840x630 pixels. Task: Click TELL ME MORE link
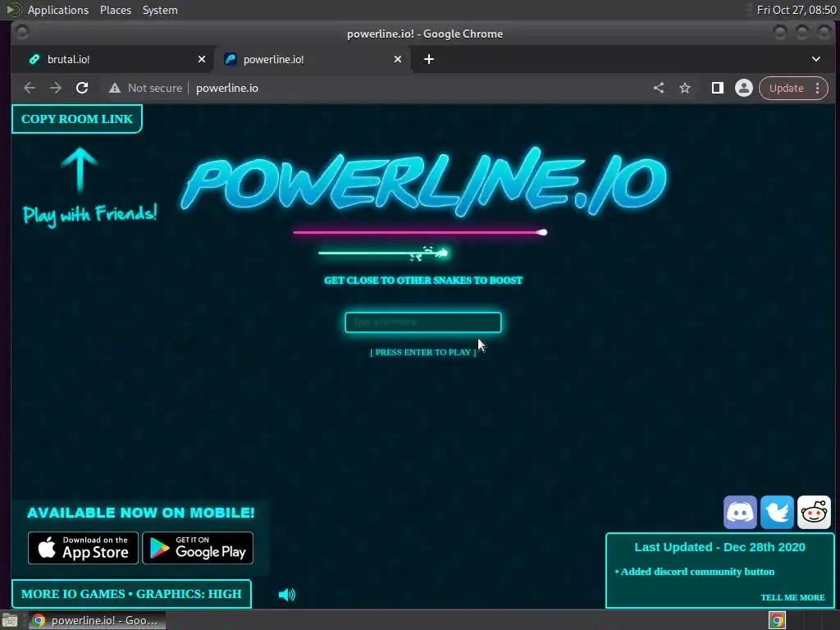point(792,597)
